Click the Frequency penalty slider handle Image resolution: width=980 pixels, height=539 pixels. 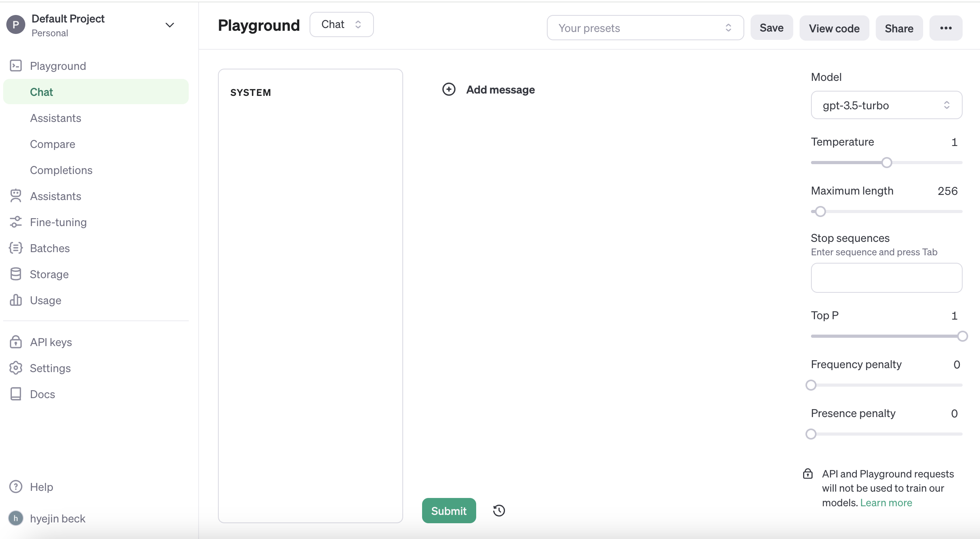click(x=811, y=385)
